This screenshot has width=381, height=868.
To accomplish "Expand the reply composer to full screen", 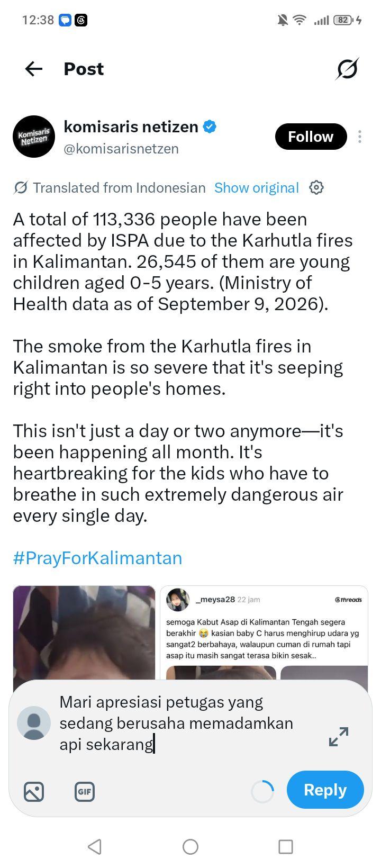I will click(339, 736).
